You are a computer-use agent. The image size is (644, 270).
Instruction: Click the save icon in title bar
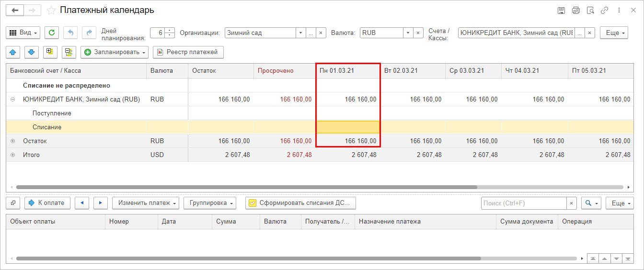[561, 10]
